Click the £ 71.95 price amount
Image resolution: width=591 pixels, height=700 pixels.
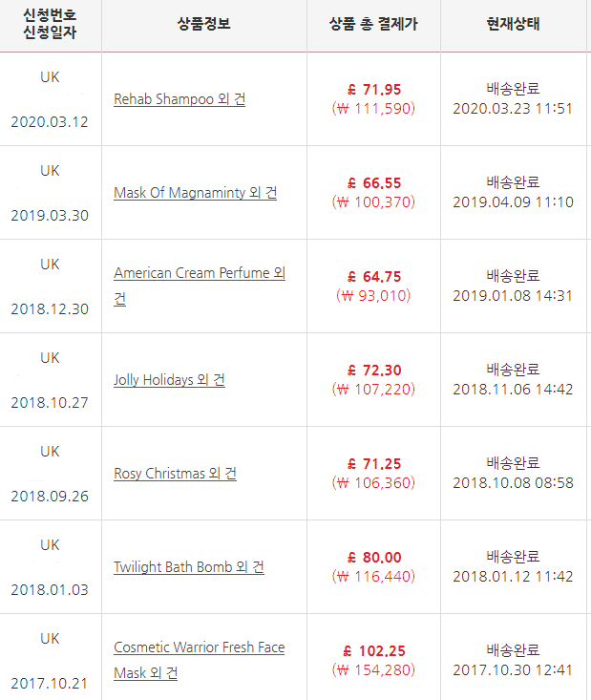pyautogui.click(x=374, y=90)
